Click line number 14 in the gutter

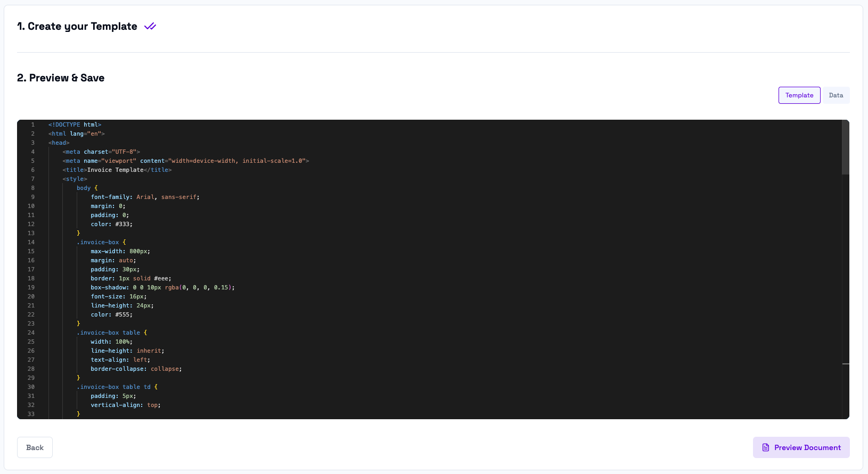pos(31,242)
